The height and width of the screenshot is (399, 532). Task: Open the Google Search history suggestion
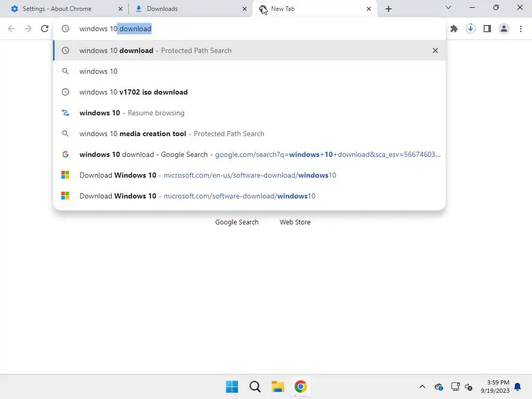[249, 154]
